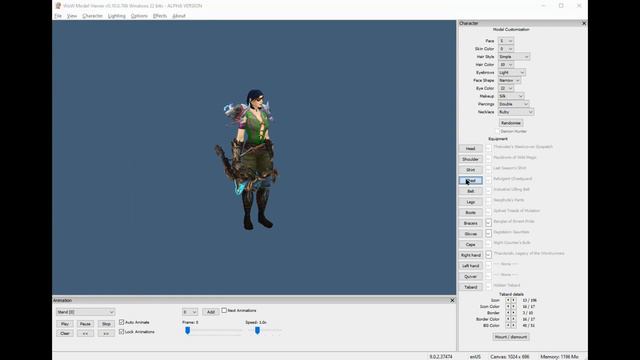
Task: Increase the tabard Icon Color value
Action: click(513, 307)
